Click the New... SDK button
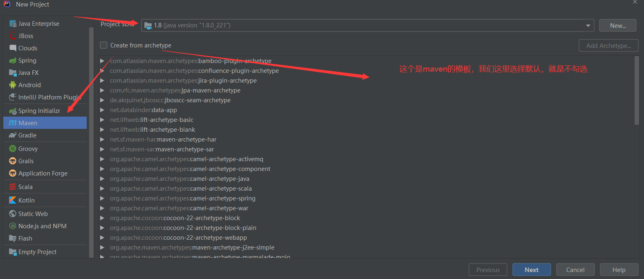This screenshot has width=644, height=279. pyautogui.click(x=618, y=25)
